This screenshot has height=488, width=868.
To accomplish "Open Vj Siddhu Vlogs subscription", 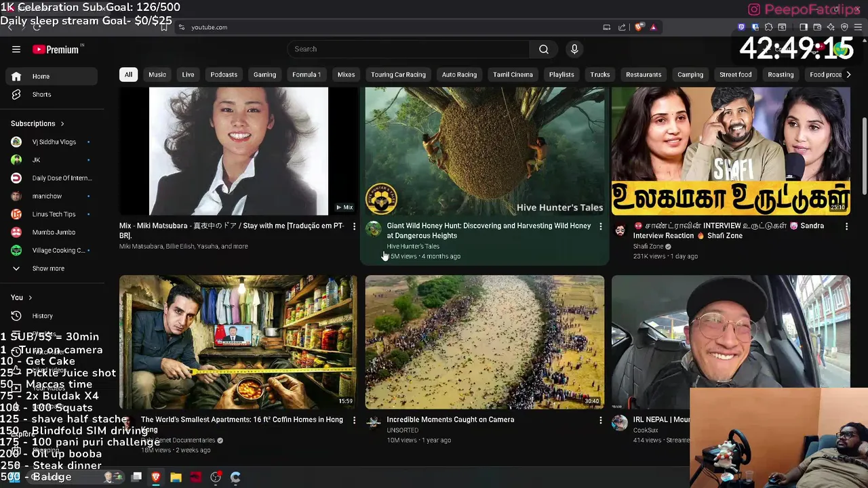I will (x=53, y=142).
